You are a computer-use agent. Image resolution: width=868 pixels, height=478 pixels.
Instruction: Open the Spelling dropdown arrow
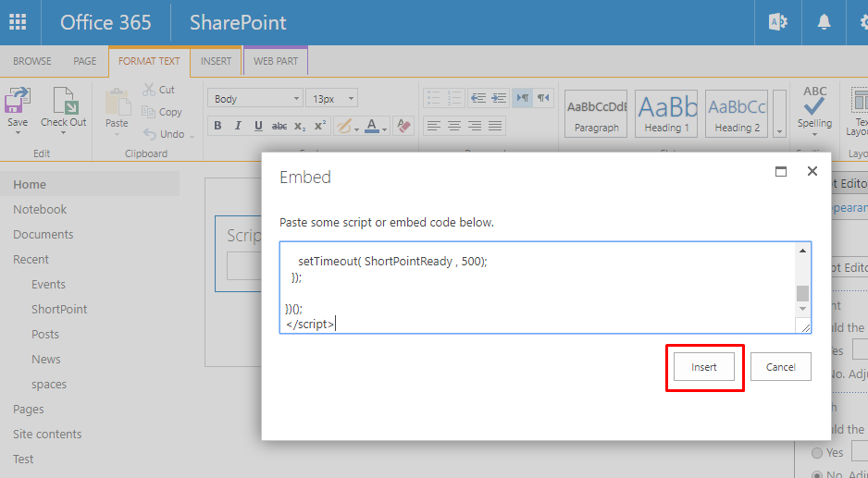(814, 133)
